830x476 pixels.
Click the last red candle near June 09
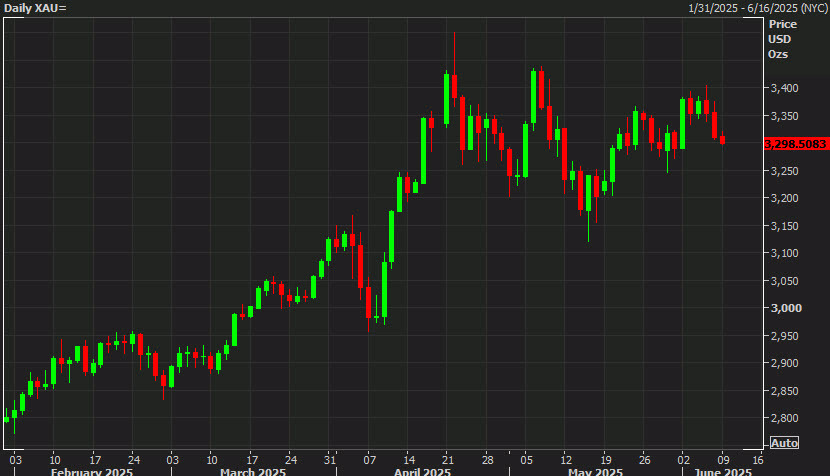(722, 139)
